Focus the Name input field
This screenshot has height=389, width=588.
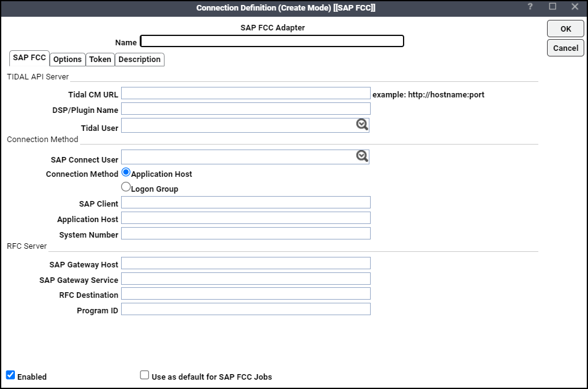(272, 41)
